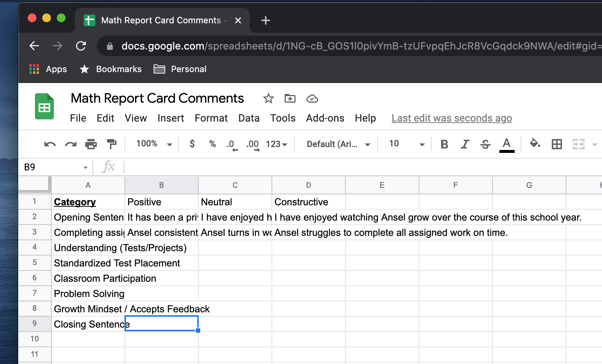602x364 pixels.
Task: Open the fill color paint bucket
Action: (x=535, y=143)
